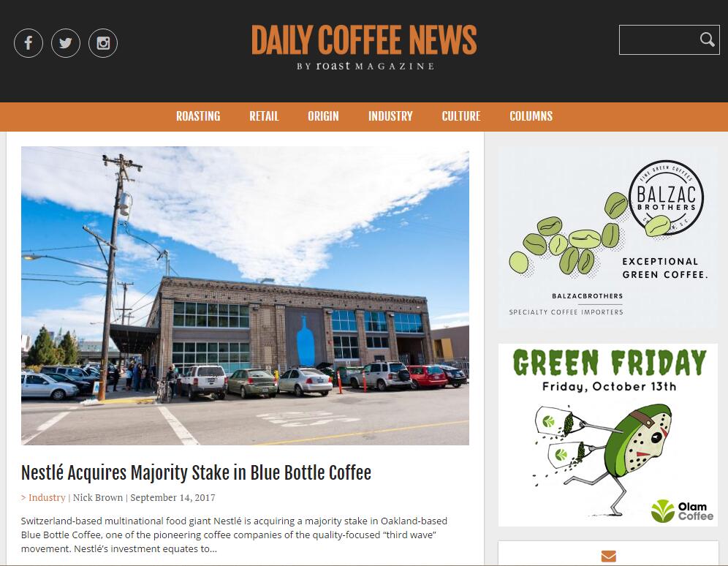Open the Roasting menu section
The image size is (728, 566).
point(198,116)
